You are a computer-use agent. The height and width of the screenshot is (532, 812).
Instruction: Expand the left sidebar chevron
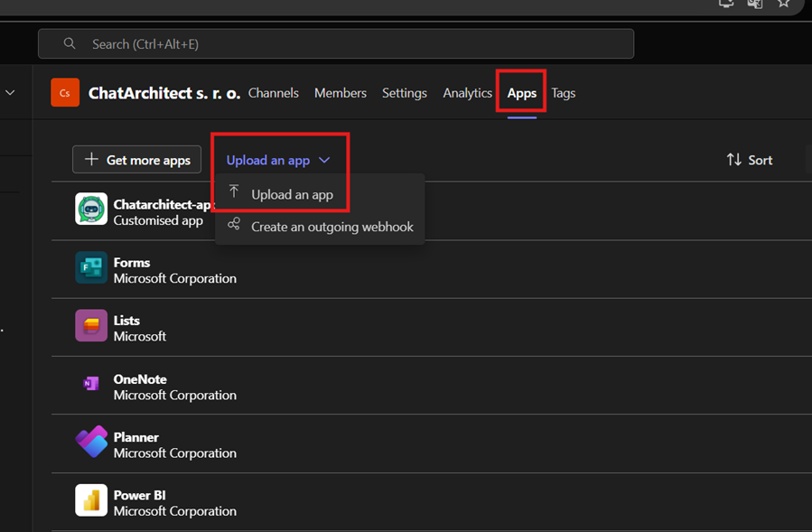coord(11,92)
